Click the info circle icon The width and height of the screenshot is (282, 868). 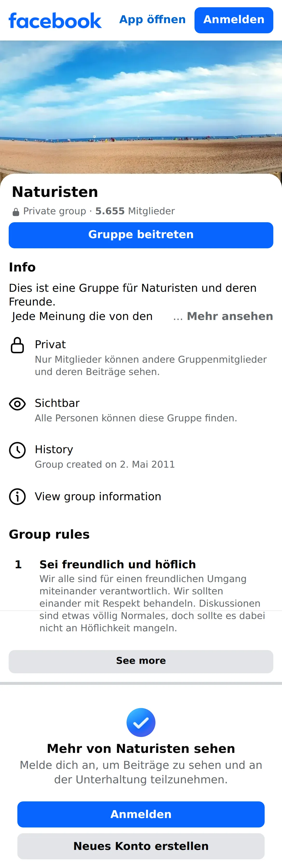[x=18, y=497]
